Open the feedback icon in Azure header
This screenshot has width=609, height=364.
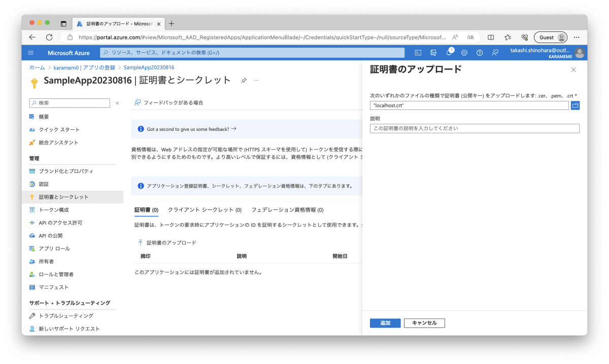tap(495, 53)
